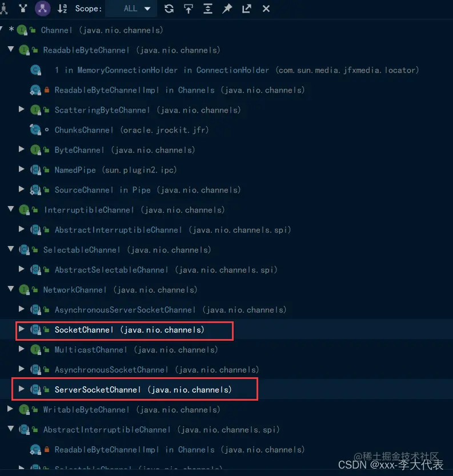Click the expand all icon
Screen dimensions: 453x476
point(208,9)
